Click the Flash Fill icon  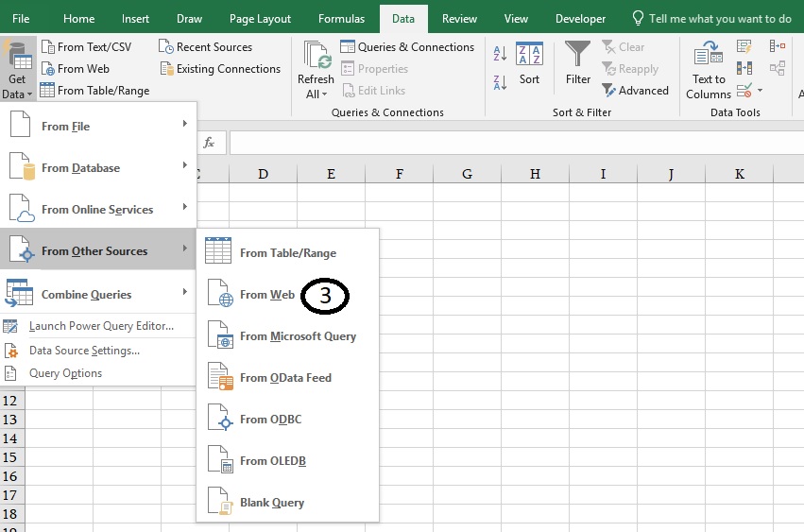(744, 46)
